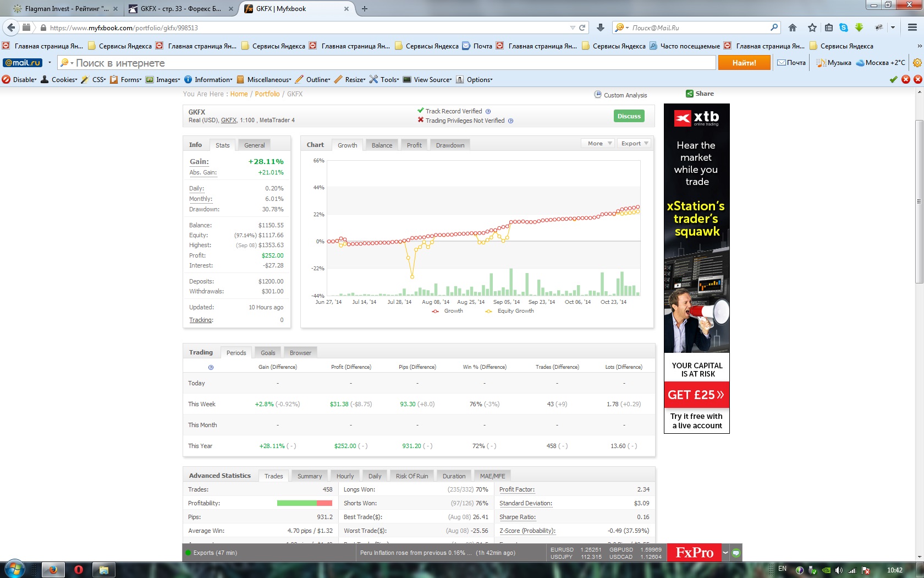Screen dimensions: 924x578
Task: Show the Balance chart tab
Action: [382, 145]
